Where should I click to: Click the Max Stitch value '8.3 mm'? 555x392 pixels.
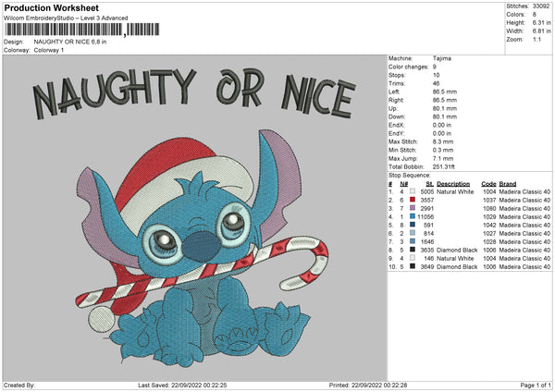point(443,141)
